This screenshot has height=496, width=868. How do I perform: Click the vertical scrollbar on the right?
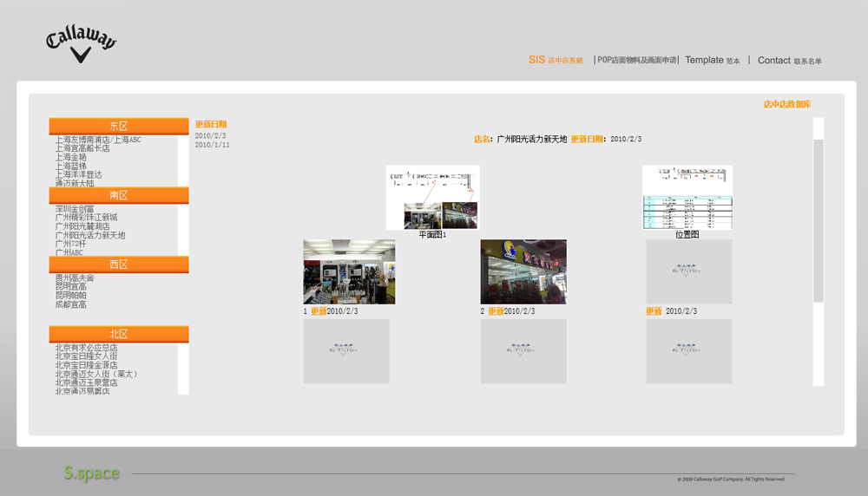point(818,220)
